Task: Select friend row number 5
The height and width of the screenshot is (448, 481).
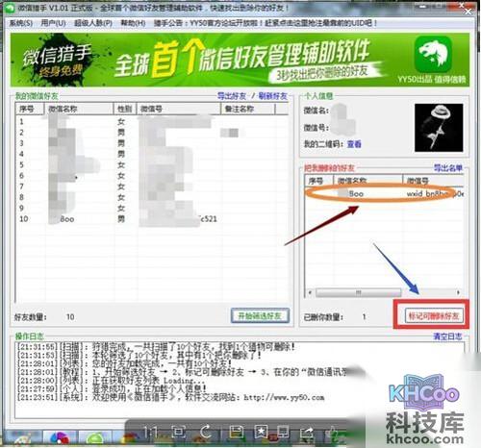Action: [152, 165]
